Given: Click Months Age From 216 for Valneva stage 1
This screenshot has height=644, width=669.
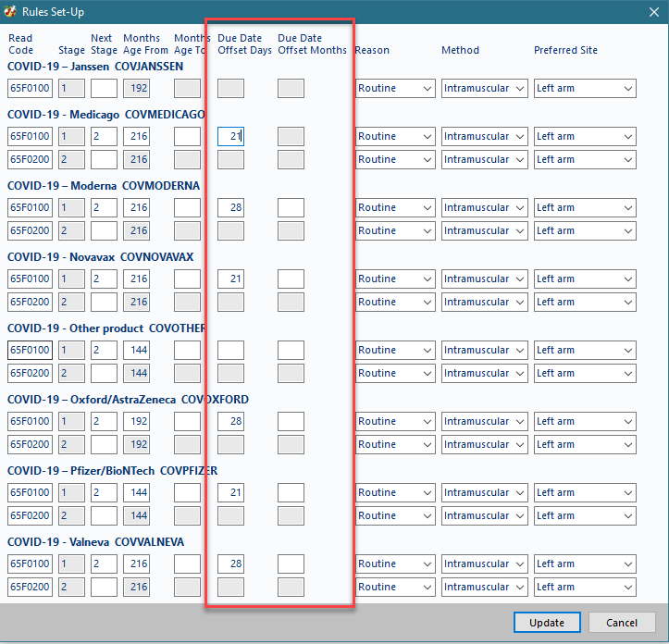Looking at the screenshot, I should 137,564.
